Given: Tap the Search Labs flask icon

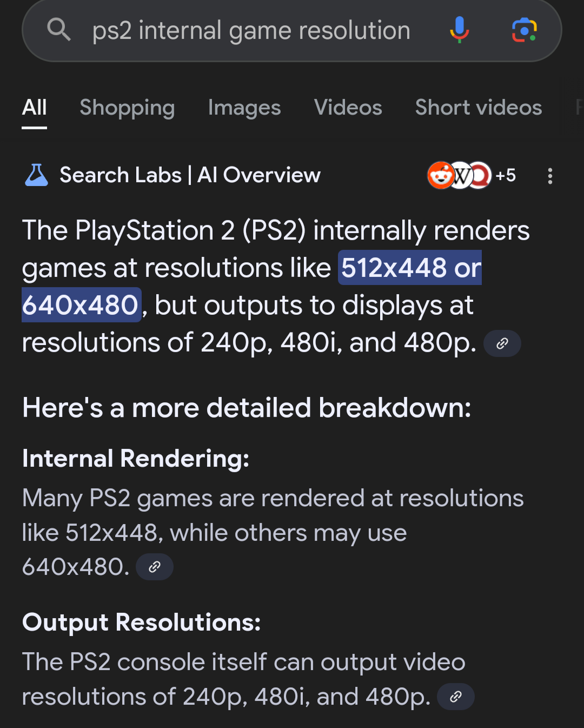Looking at the screenshot, I should click(x=36, y=175).
